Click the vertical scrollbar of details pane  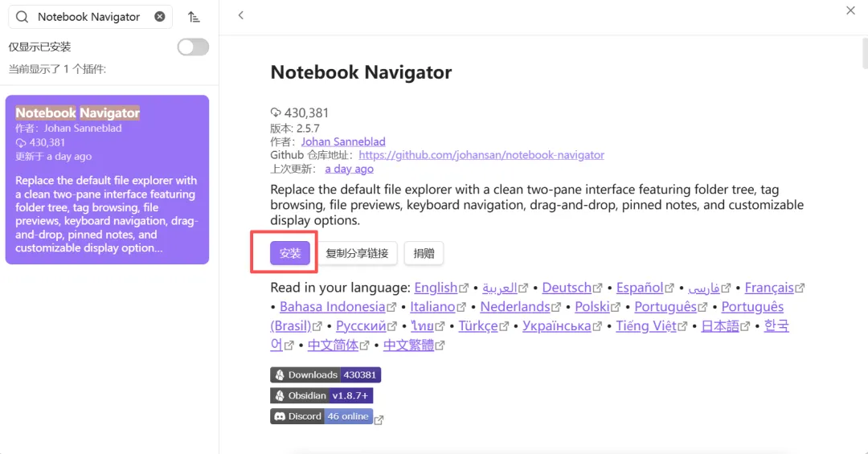click(865, 52)
